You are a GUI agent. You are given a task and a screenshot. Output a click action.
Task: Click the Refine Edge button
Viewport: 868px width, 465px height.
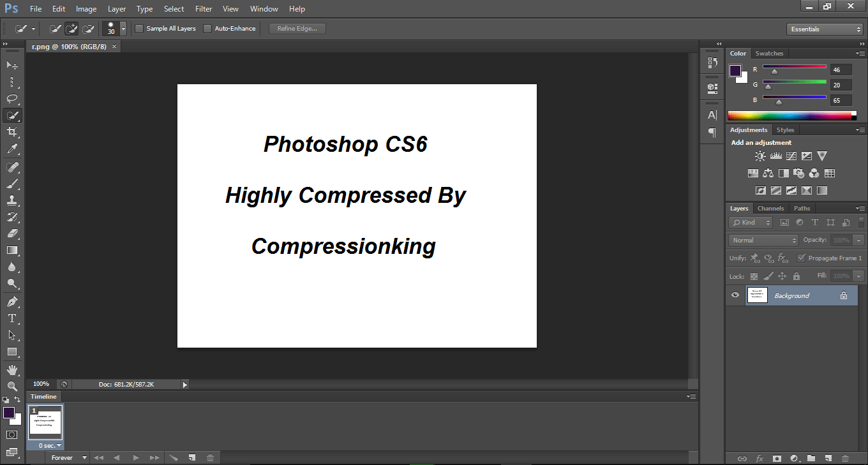click(x=296, y=28)
